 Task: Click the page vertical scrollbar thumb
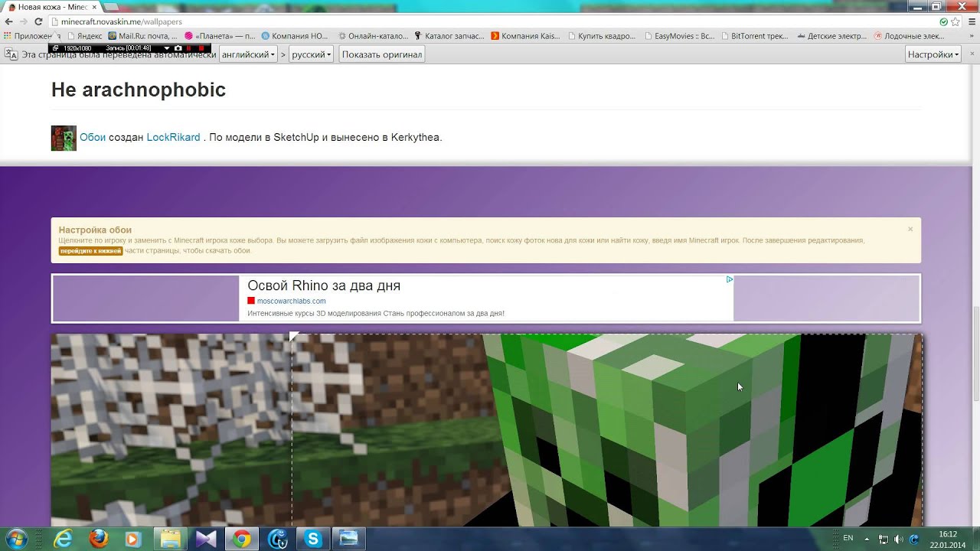point(975,354)
